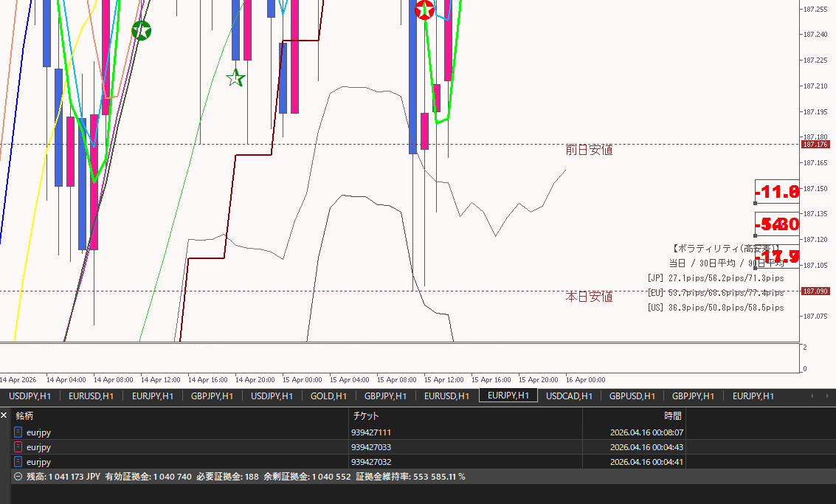The width and height of the screenshot is (836, 504).
Task: Switch to the GOLD,H1 chart tab
Action: 328,396
